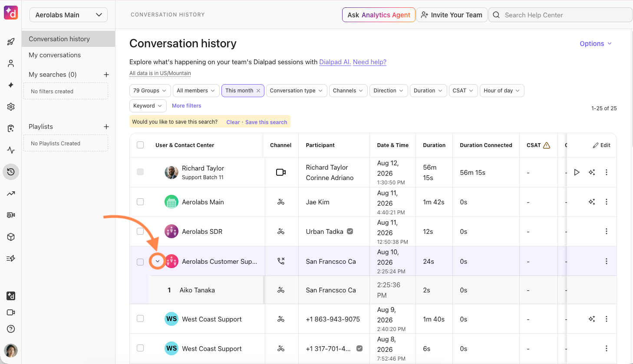Click Save this search link

[x=266, y=122]
